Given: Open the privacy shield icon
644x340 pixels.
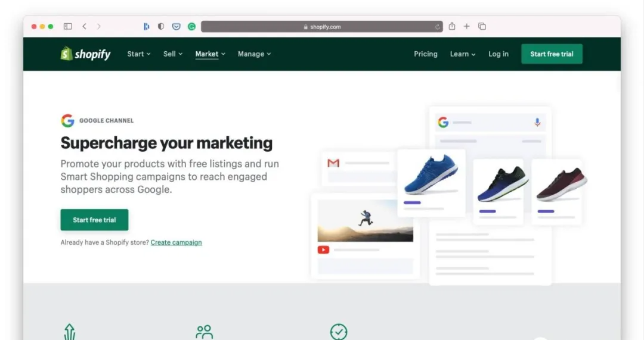Looking at the screenshot, I should click(161, 26).
